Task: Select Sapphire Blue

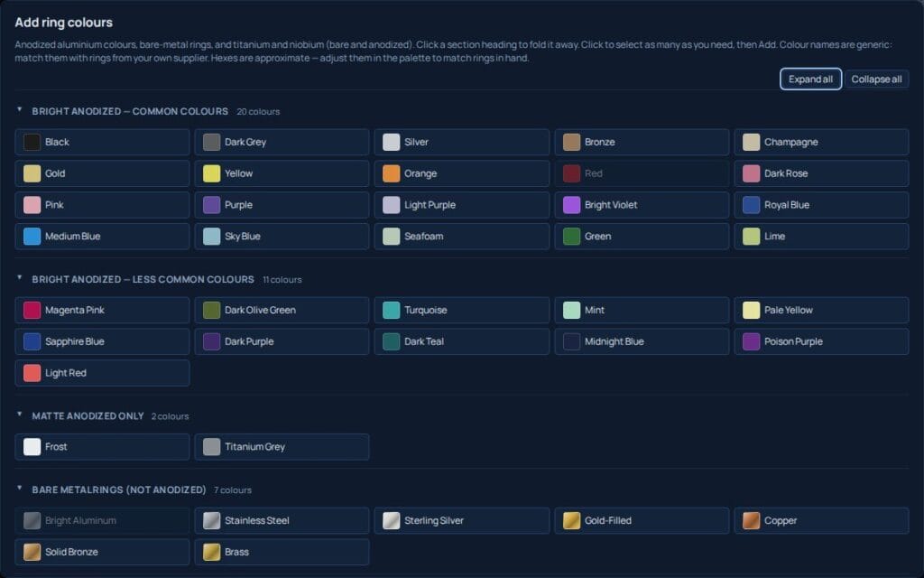Action: pyautogui.click(x=103, y=341)
